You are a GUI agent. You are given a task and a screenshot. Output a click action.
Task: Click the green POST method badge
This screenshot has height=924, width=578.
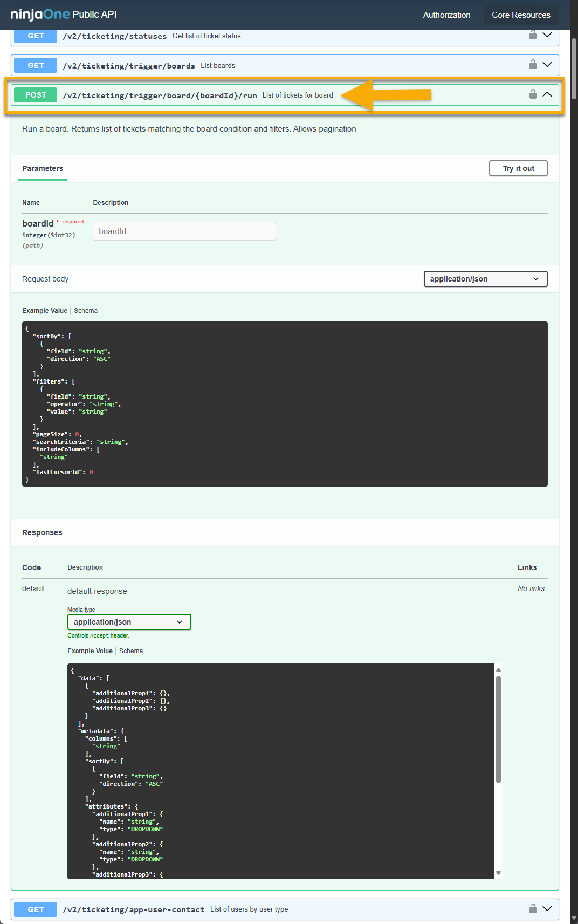tap(36, 95)
